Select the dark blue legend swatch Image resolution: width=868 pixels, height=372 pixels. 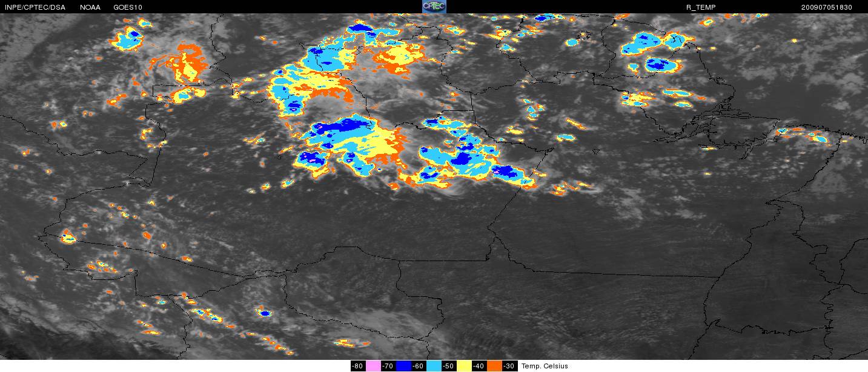pos(403,366)
